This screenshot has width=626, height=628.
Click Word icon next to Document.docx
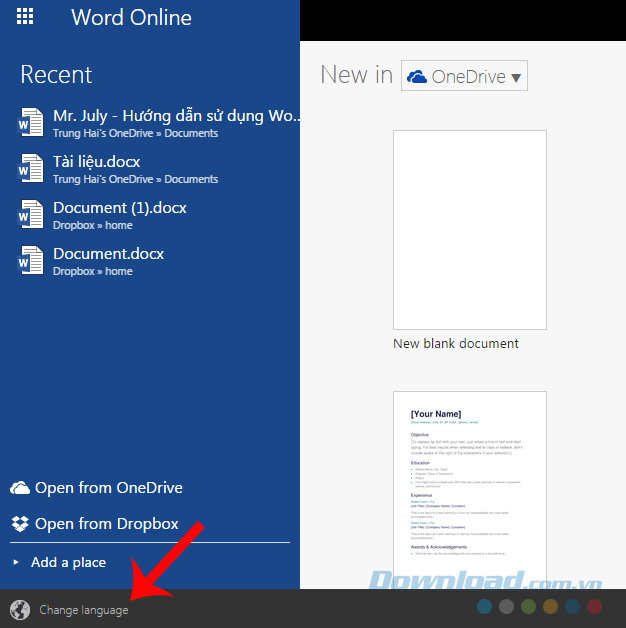tap(31, 261)
